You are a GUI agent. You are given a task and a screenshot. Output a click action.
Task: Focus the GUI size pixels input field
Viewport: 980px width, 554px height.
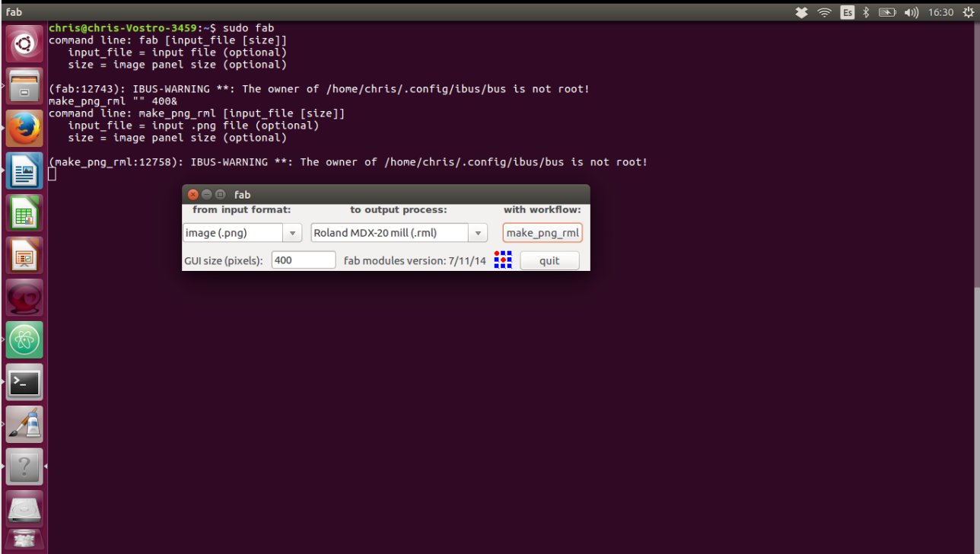pyautogui.click(x=304, y=259)
